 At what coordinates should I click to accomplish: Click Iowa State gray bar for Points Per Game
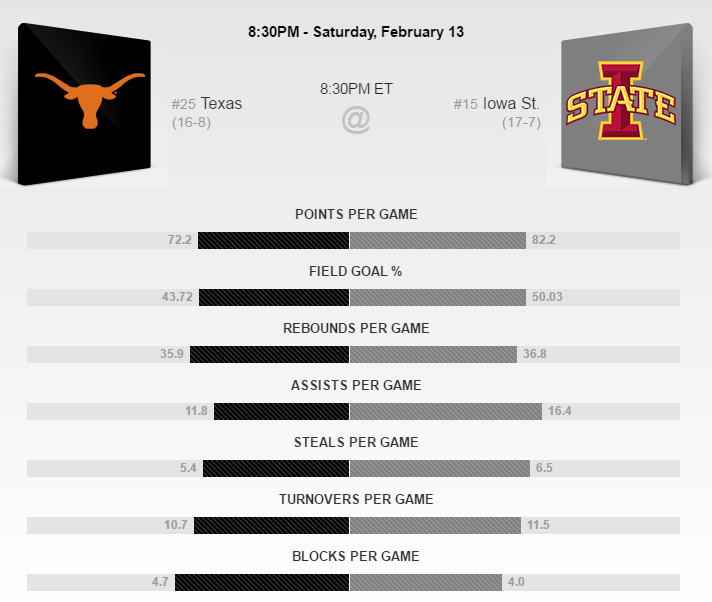coord(438,241)
